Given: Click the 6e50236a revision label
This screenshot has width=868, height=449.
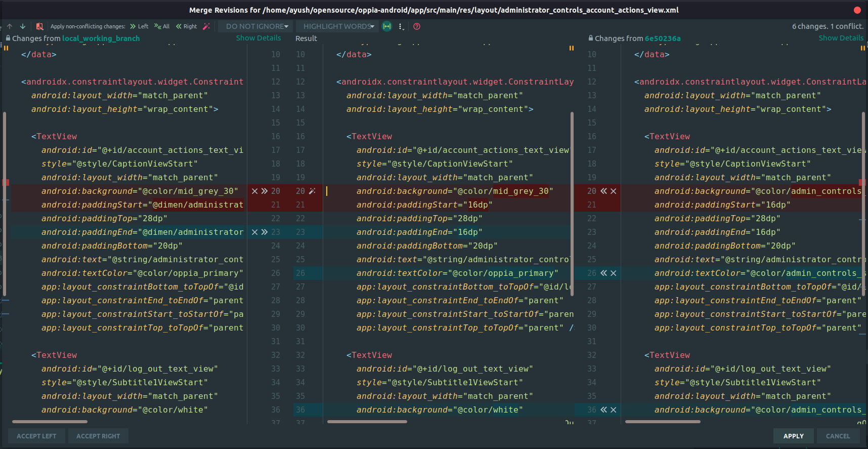Looking at the screenshot, I should [x=663, y=38].
